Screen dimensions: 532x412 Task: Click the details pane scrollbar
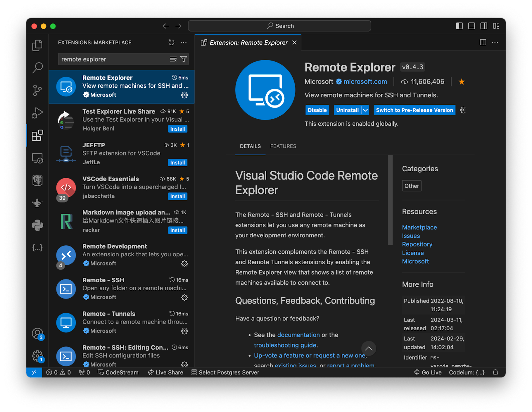click(390, 200)
